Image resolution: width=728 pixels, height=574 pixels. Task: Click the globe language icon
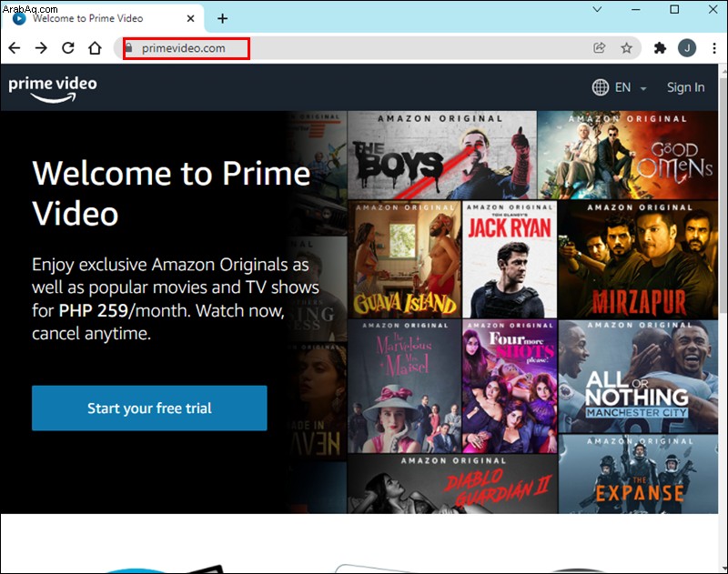pos(601,87)
